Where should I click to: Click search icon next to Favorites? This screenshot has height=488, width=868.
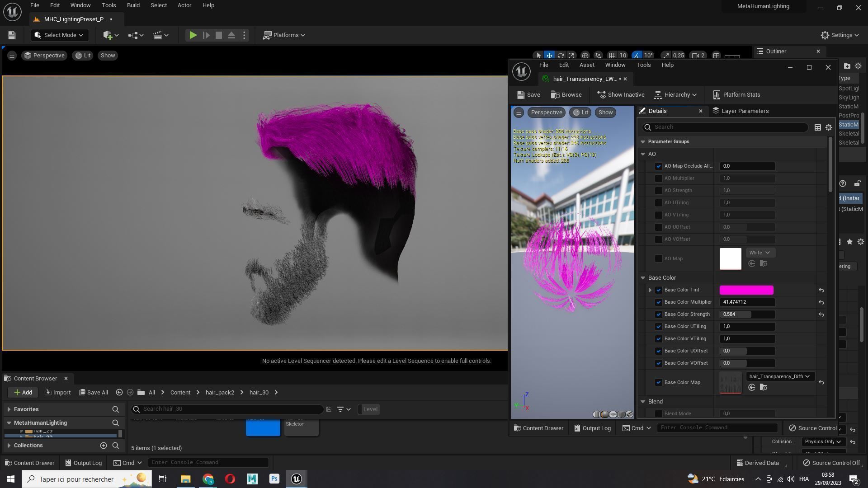tap(116, 409)
